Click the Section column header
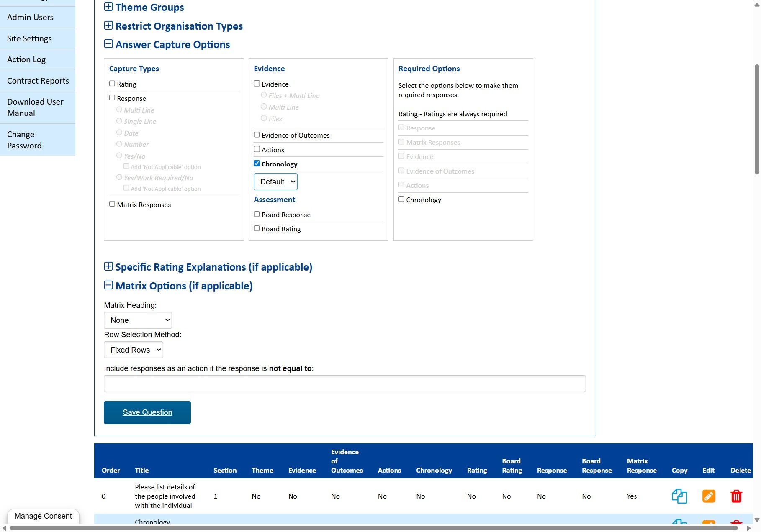The height and width of the screenshot is (532, 761). (225, 471)
